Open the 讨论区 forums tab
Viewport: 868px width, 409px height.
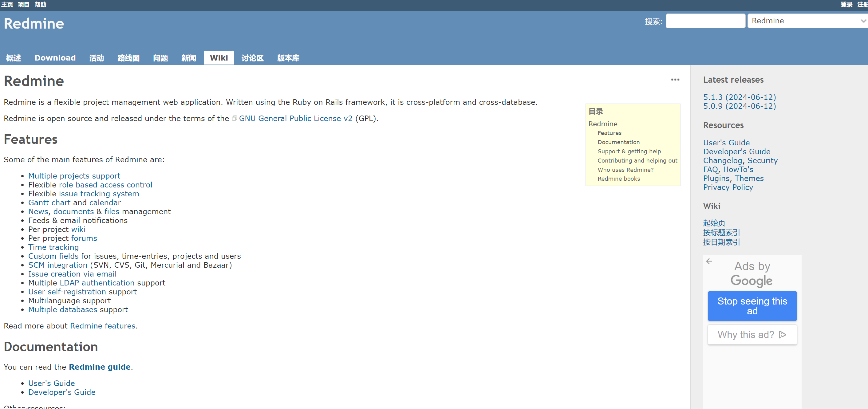pyautogui.click(x=252, y=58)
